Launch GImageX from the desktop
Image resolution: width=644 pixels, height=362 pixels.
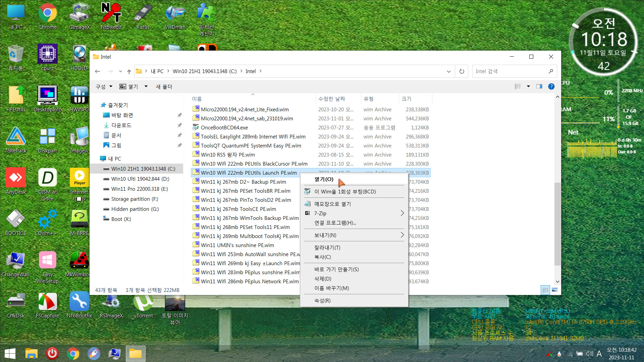79,17
